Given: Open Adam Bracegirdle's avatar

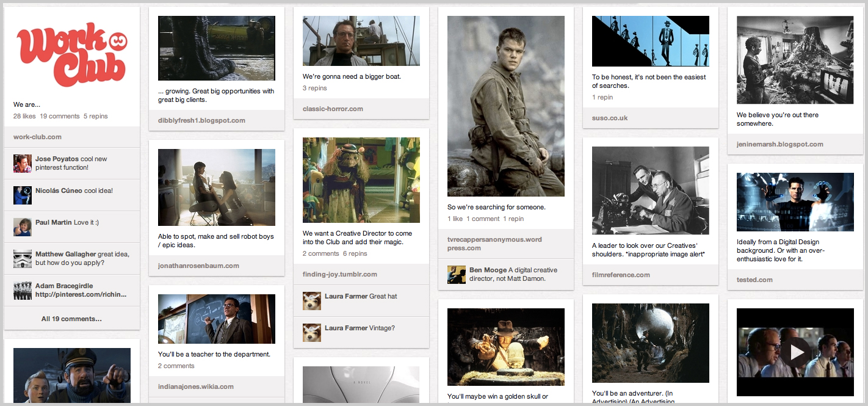Looking at the screenshot, I should point(22,290).
